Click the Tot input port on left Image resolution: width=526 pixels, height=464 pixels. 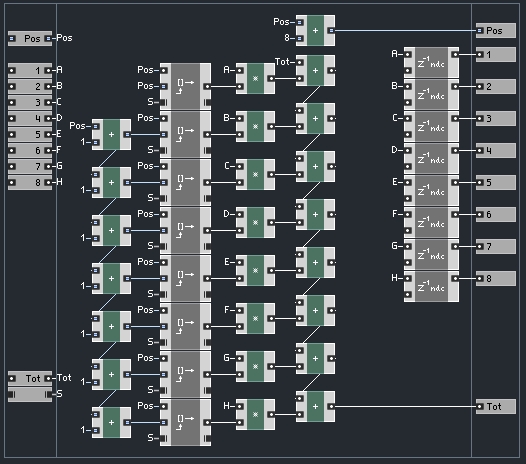[x=30, y=378]
